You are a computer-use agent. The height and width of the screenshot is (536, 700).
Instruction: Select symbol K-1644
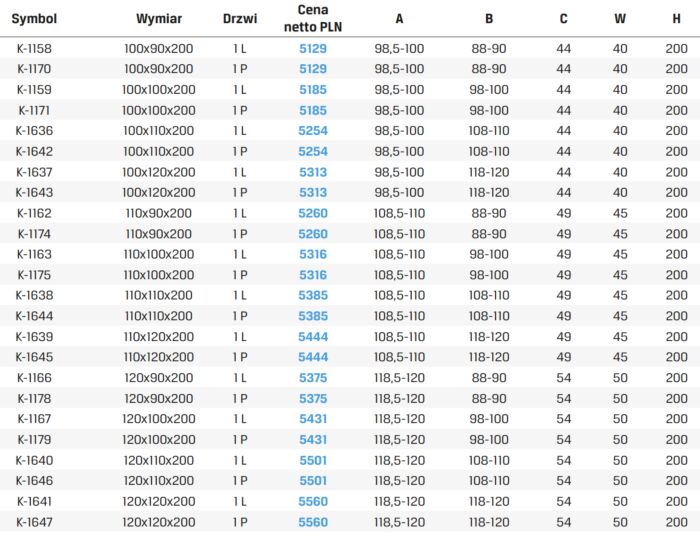(x=34, y=316)
